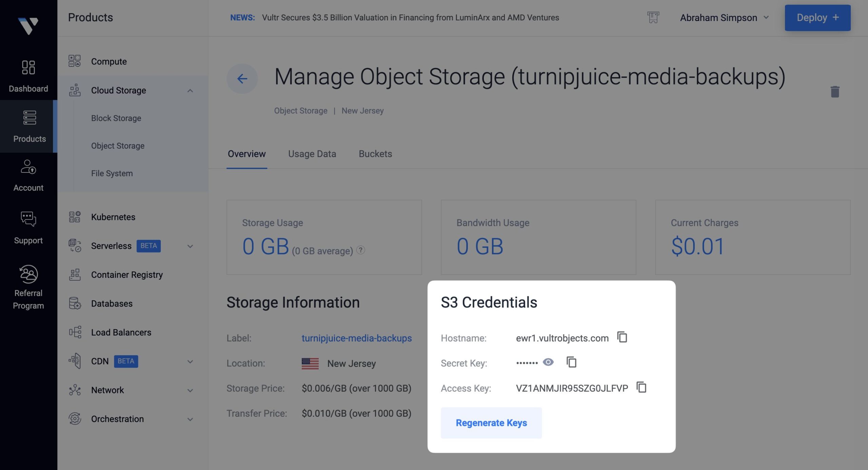Click the Cloud Storage icon
868x470 pixels.
click(75, 90)
